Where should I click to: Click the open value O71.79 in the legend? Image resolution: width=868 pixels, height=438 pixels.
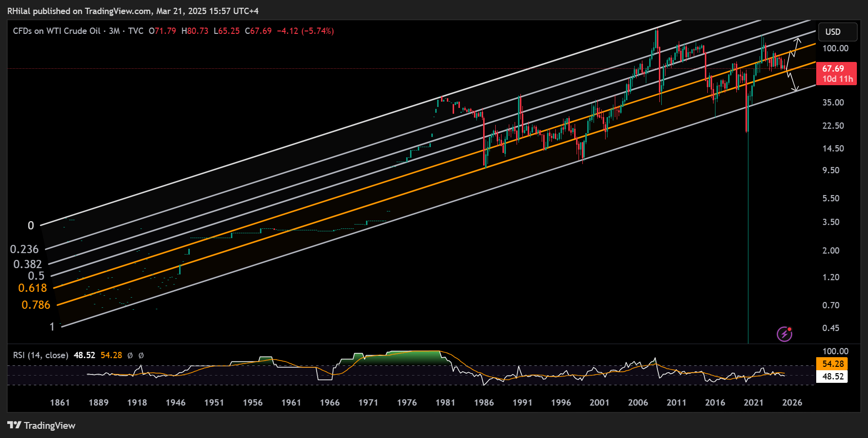[x=162, y=30]
